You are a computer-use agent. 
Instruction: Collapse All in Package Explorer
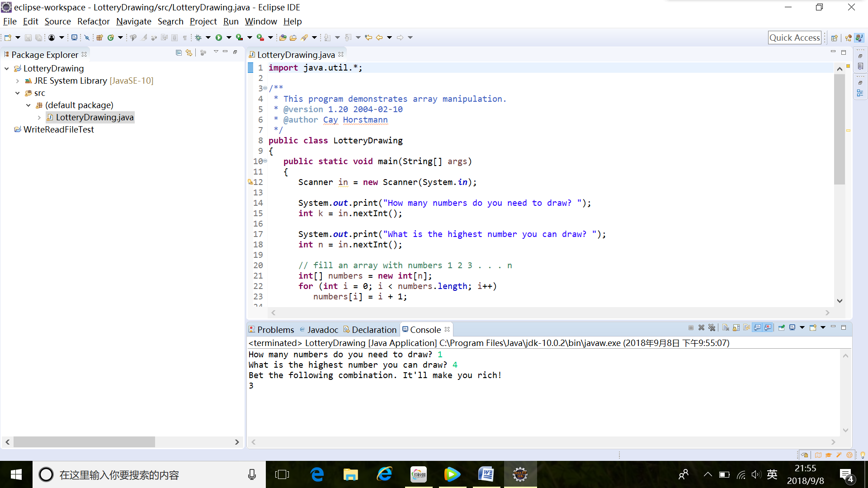click(179, 53)
